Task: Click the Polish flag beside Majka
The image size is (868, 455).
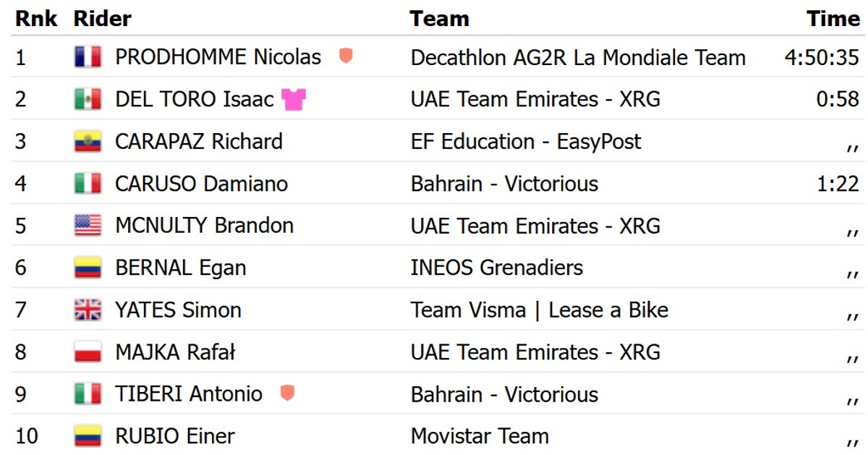Action: coord(88,352)
